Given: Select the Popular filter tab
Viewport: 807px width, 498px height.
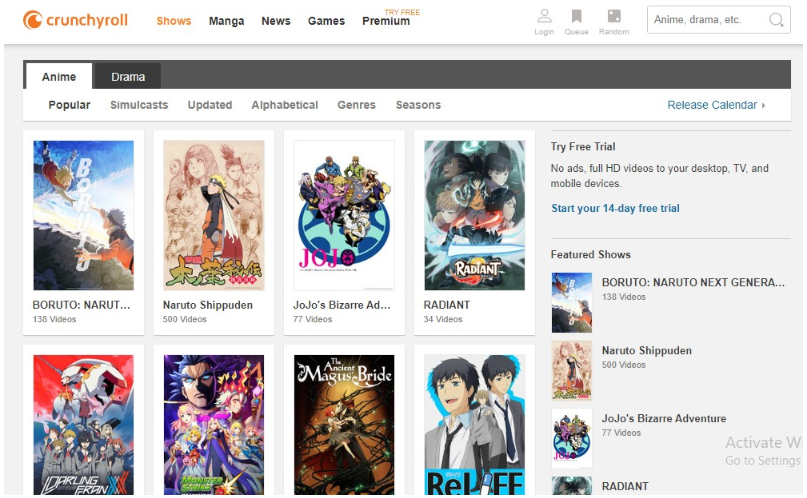Looking at the screenshot, I should (x=69, y=105).
